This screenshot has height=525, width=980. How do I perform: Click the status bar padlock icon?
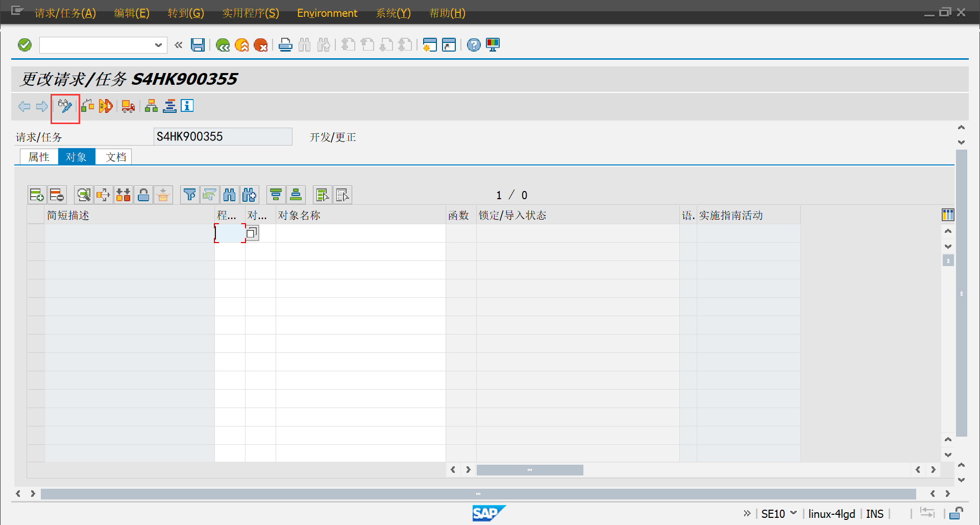coord(957,513)
